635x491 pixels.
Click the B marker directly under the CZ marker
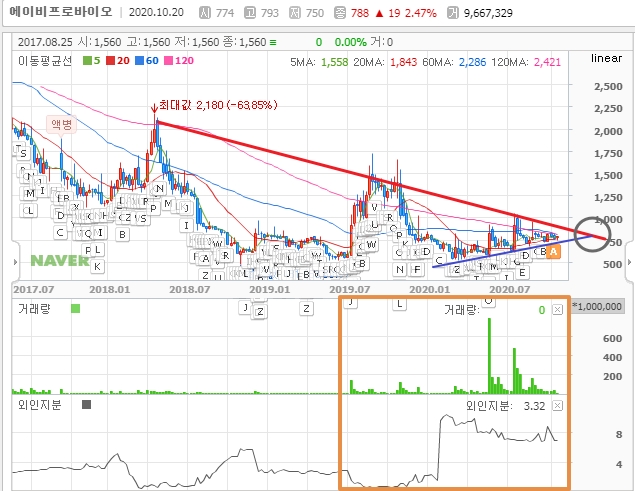coord(122,234)
